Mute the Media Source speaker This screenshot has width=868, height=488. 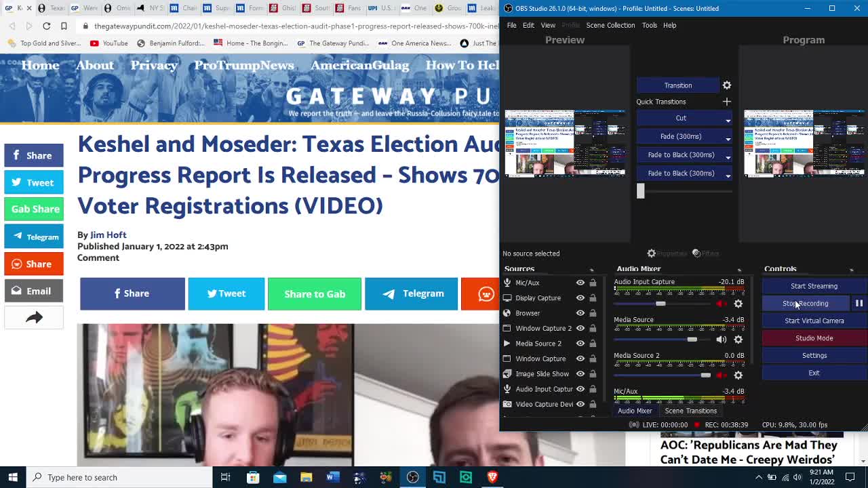point(721,340)
